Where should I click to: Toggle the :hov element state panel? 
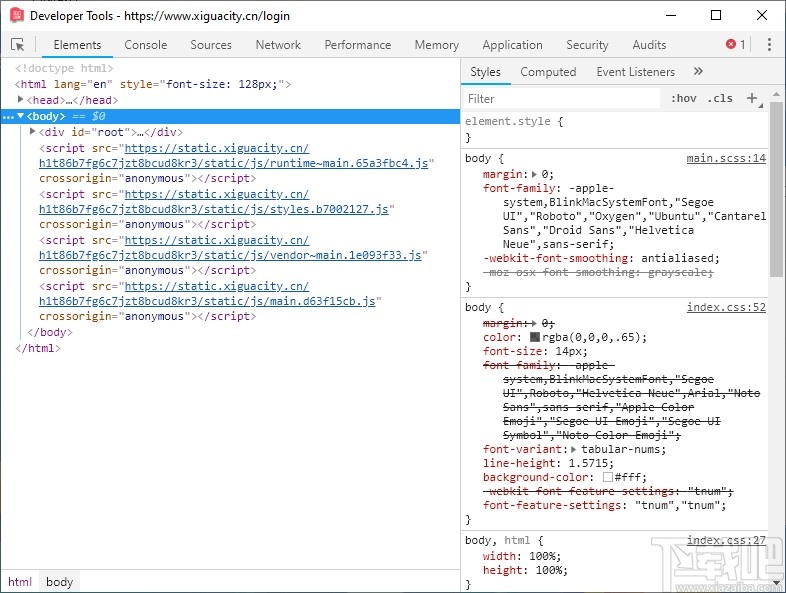click(684, 99)
